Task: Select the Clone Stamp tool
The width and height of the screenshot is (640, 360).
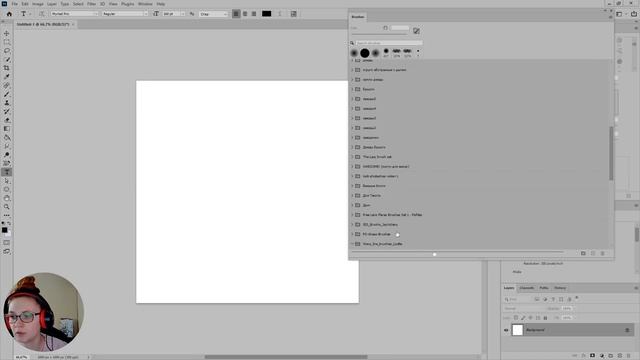Action: tap(7, 102)
